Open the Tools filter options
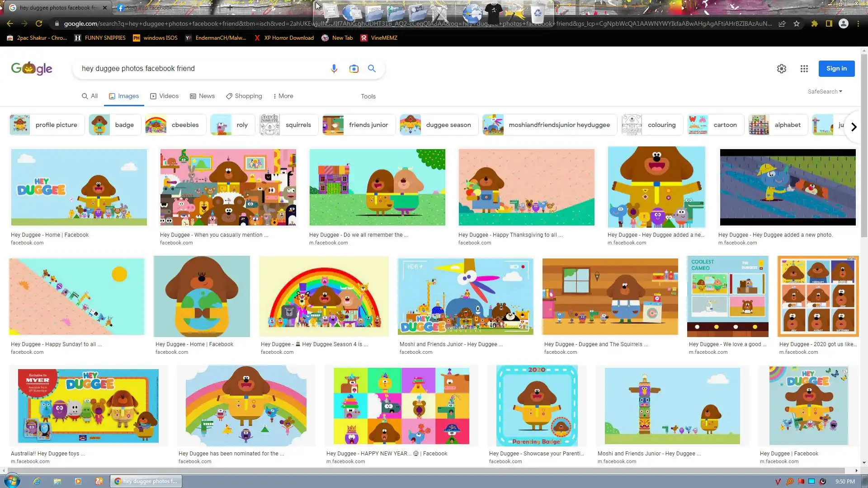 click(x=368, y=96)
